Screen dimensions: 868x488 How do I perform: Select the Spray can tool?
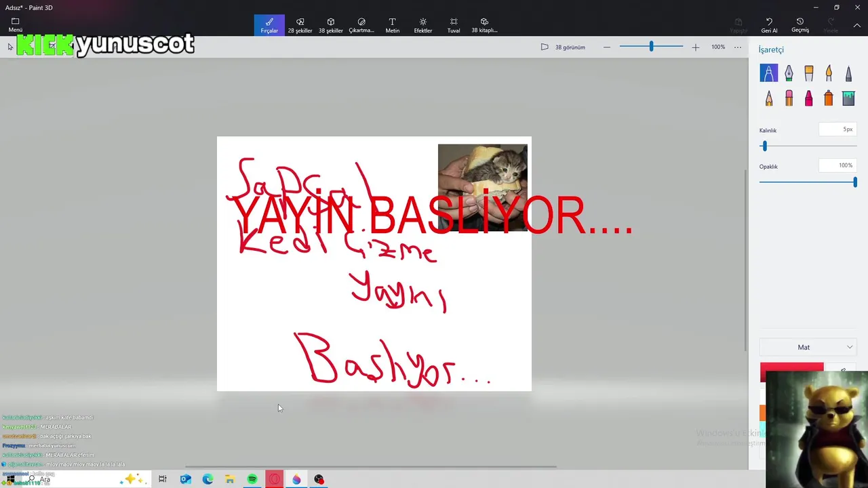click(x=829, y=98)
